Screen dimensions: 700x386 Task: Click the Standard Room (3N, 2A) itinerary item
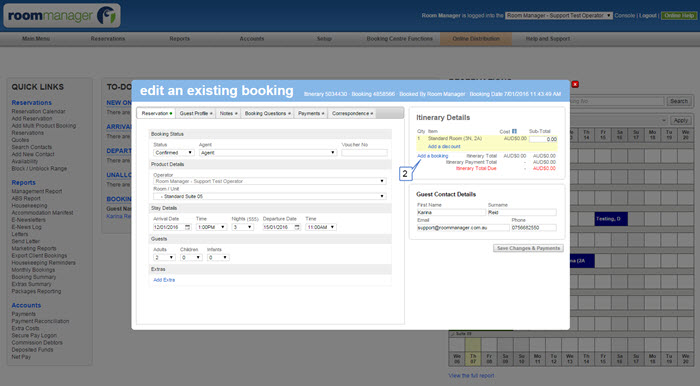coord(455,139)
